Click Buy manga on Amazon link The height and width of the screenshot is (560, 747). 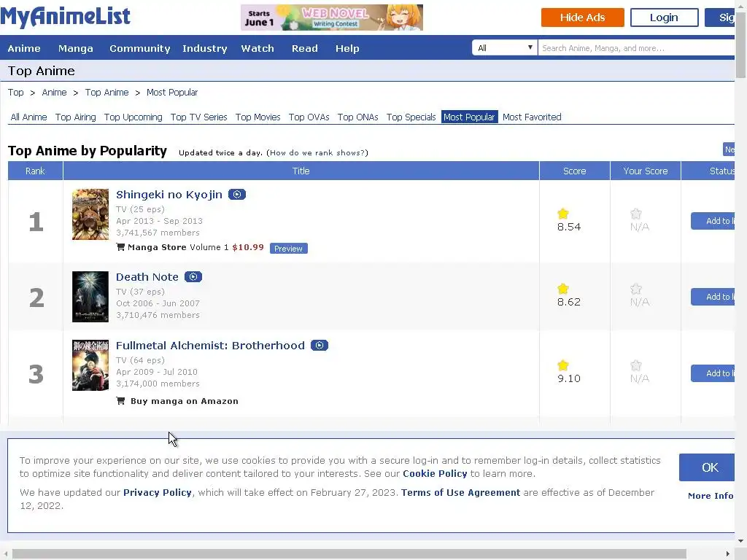(x=185, y=401)
